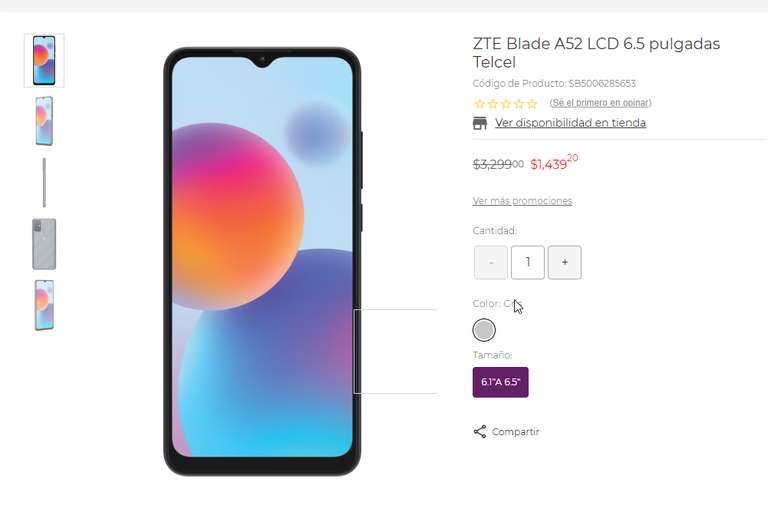Image resolution: width=768 pixels, height=512 pixels.
Task: Select the 6.1"A 6.5" size option
Action: point(501,382)
